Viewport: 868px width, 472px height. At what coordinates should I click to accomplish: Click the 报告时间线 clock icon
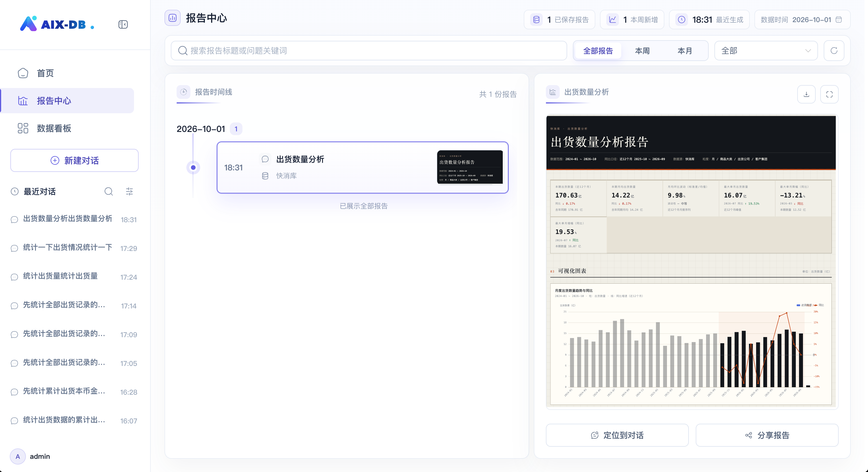[x=184, y=92]
